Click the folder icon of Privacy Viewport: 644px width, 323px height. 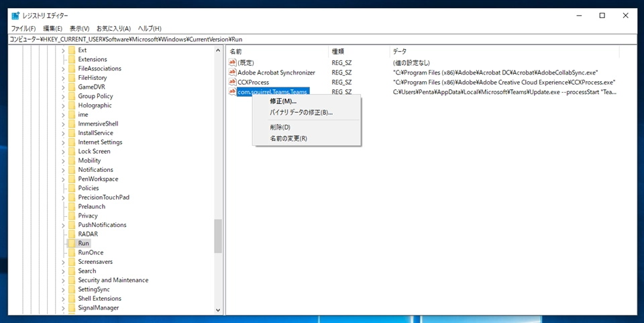[x=72, y=216]
